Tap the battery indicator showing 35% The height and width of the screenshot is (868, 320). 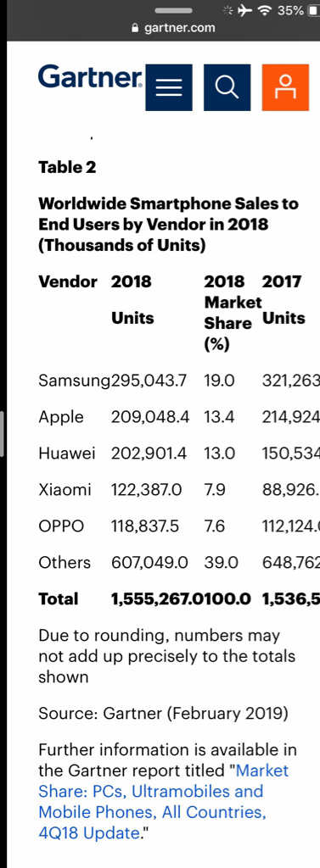[x=297, y=10]
